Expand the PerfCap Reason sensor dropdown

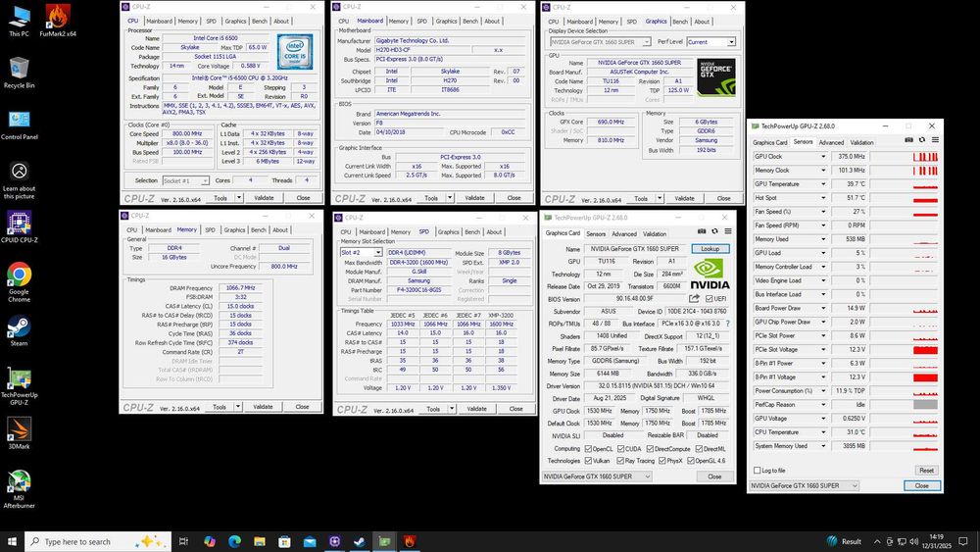[823, 405]
